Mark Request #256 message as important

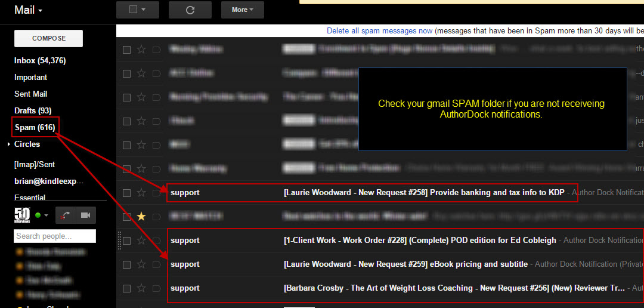(x=156, y=288)
